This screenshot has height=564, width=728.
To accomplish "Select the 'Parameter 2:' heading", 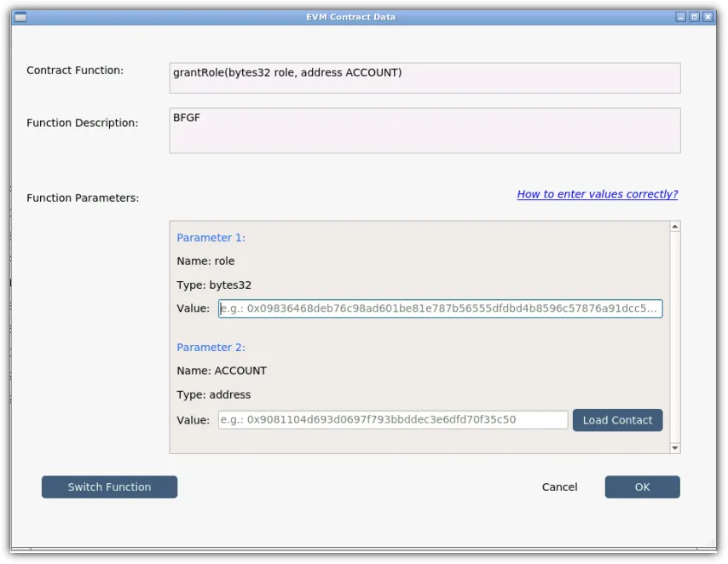I will (211, 348).
